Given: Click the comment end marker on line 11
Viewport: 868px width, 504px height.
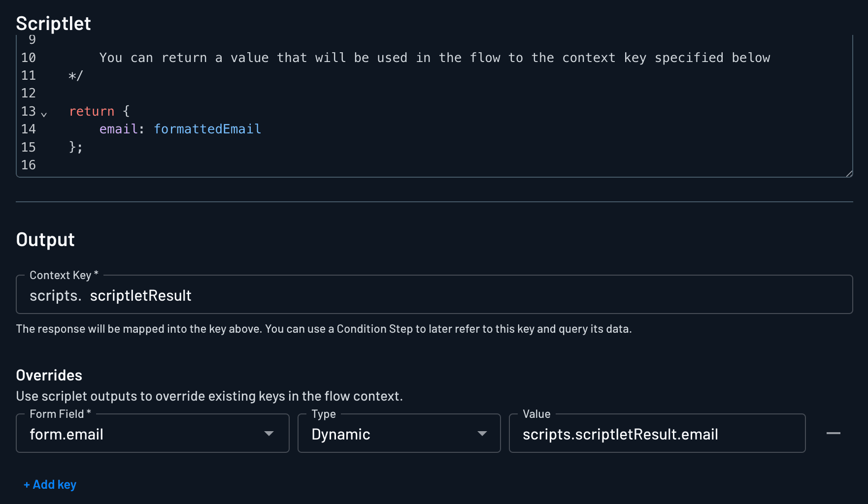Looking at the screenshot, I should pos(76,76).
